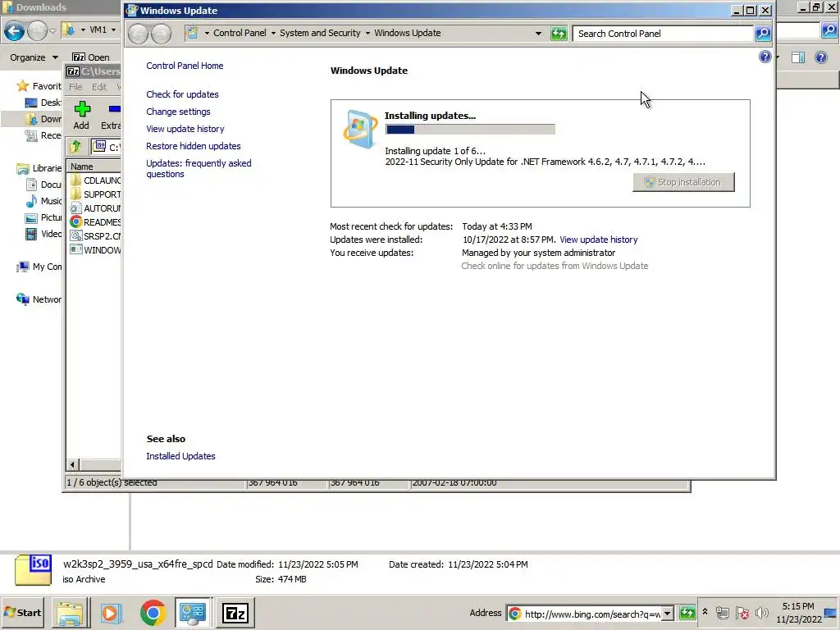840x630 pixels.
Task: Click Name column header in 7-Zip
Action: tap(95, 167)
